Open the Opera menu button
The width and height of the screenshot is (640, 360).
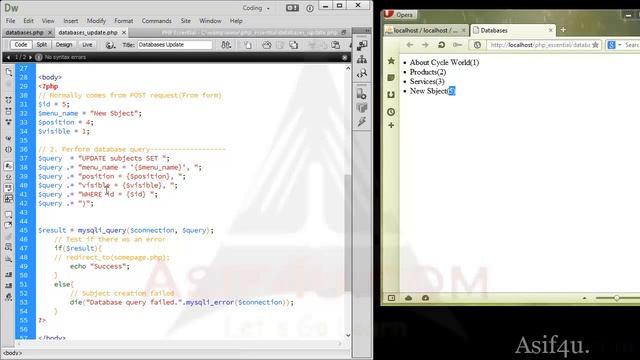click(x=399, y=14)
